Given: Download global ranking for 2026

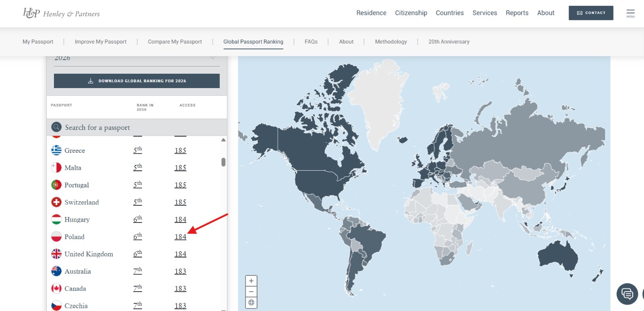Looking at the screenshot, I should click(x=137, y=81).
